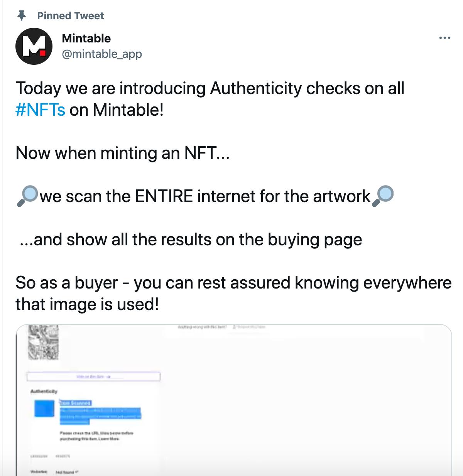Screen dimensions: 463x476
Task: Click the @mintable_app handle
Action: coord(102,54)
